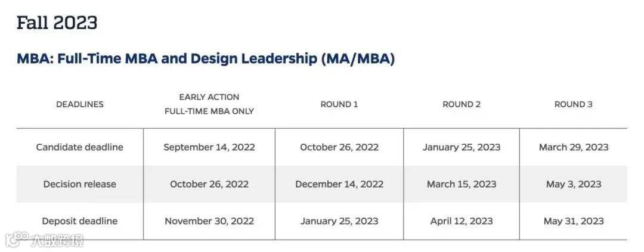Image resolution: width=644 pixels, height=252 pixels.
Task: Click the "Fall 2023" heading
Action: 57,23
